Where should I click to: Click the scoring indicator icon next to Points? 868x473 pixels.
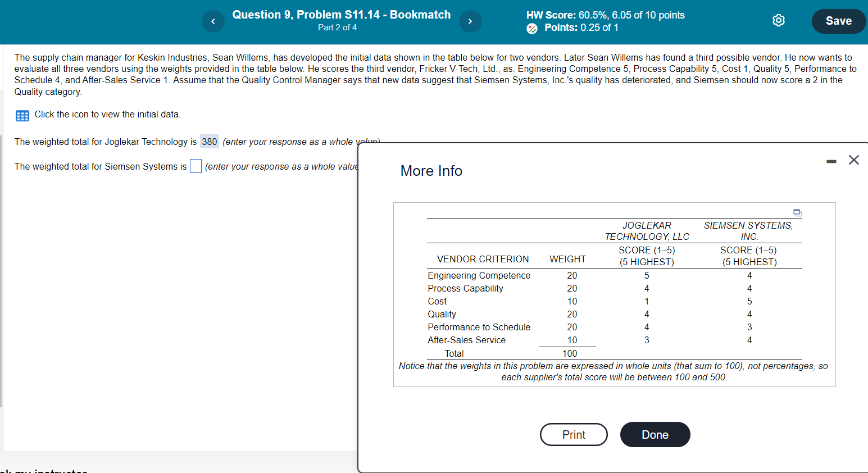531,28
